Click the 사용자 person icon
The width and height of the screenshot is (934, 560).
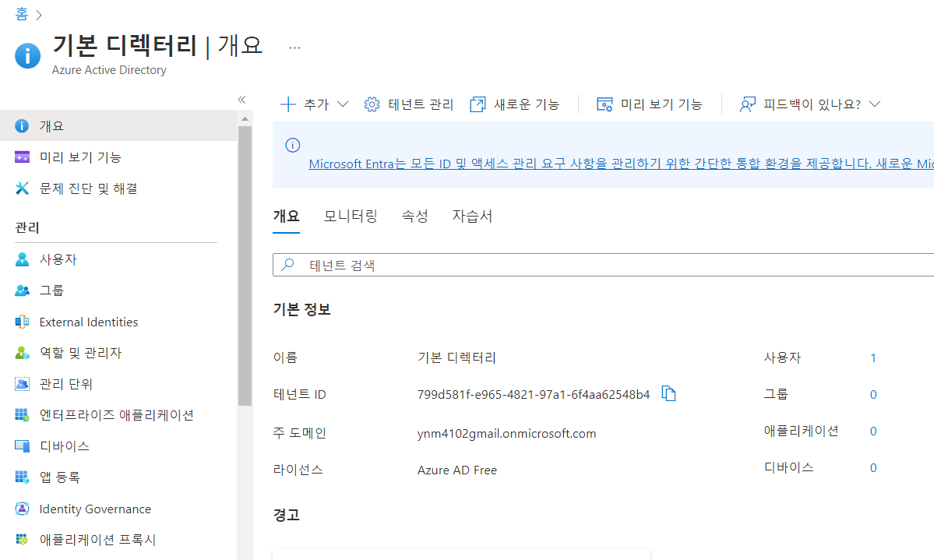coord(22,259)
